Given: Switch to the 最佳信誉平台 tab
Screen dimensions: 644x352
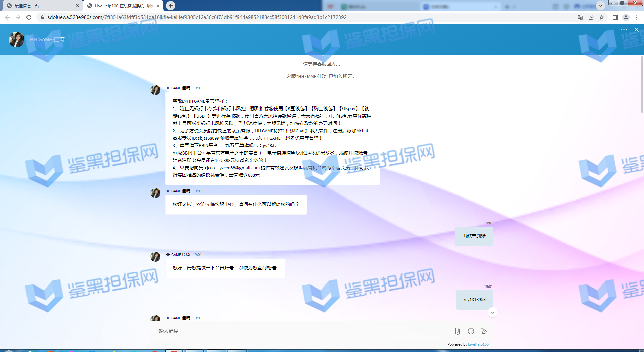Looking at the screenshot, I should 40,6.
